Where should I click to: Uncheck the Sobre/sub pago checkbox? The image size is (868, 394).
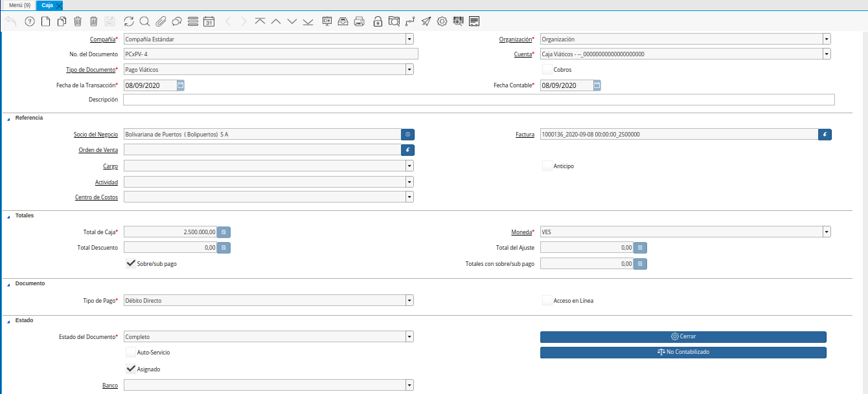pyautogui.click(x=131, y=264)
